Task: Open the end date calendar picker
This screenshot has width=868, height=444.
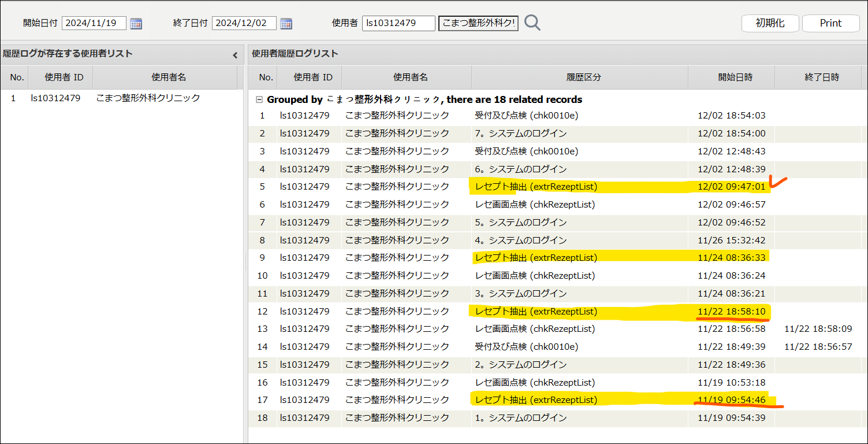Action: pos(286,23)
